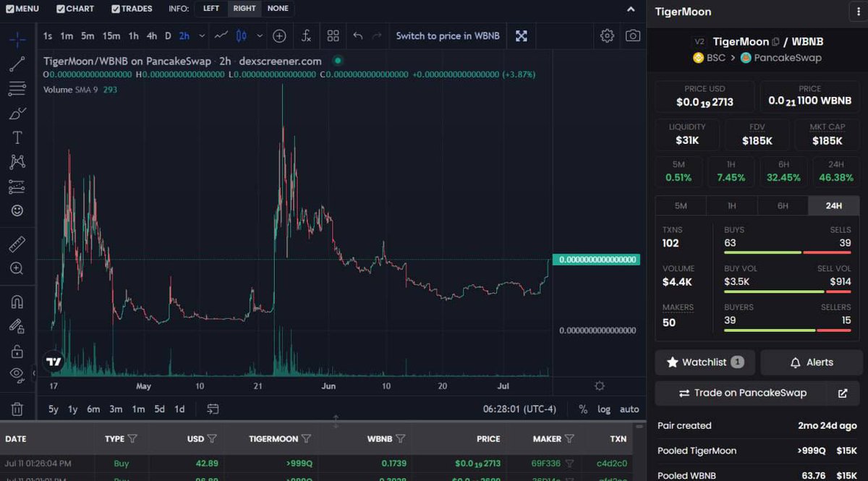Remove drawings with trash icon
This screenshot has height=481, width=868.
(x=17, y=409)
